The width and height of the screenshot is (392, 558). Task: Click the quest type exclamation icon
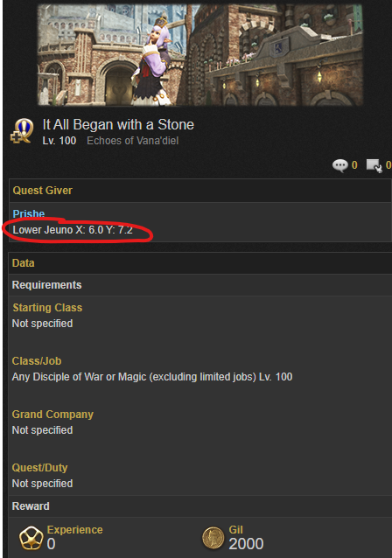pos(22,131)
